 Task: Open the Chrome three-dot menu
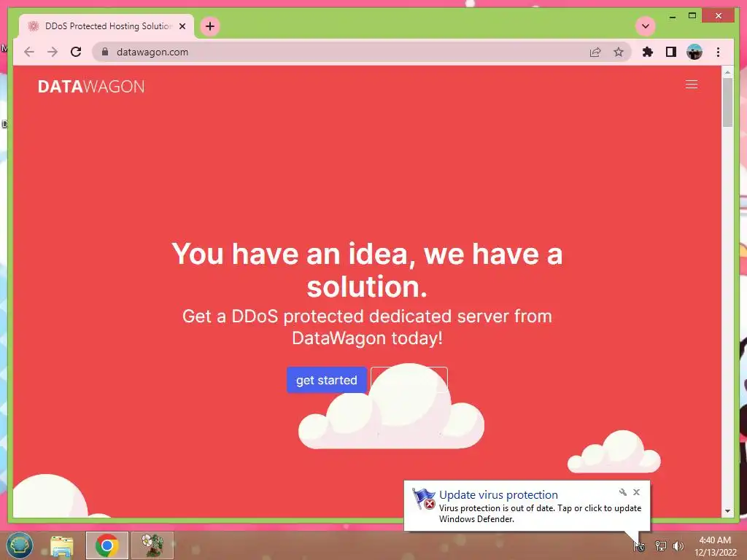coord(718,52)
